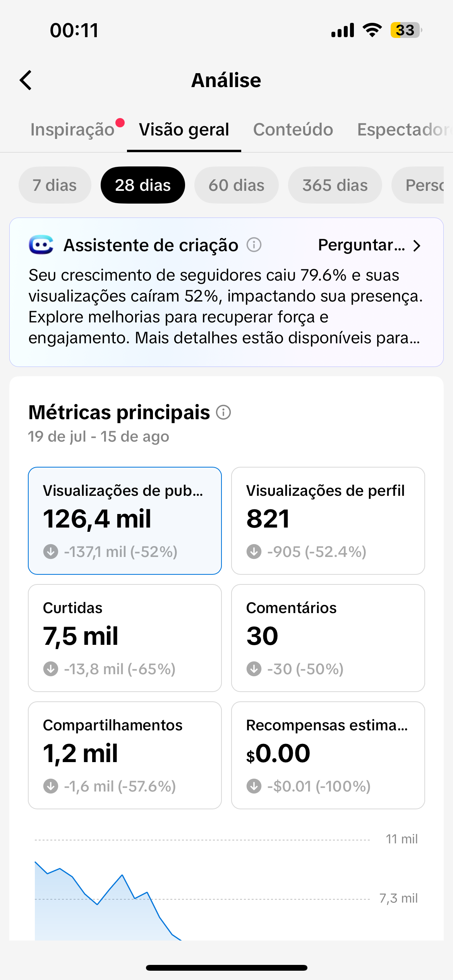Open the Espectadores tab
The height and width of the screenshot is (980, 453).
point(405,130)
